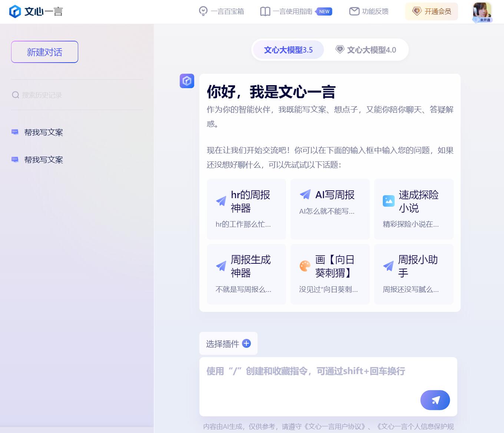This screenshot has height=433, width=504.
Task: Select the 周报小助手 card title
Action: [x=418, y=266]
